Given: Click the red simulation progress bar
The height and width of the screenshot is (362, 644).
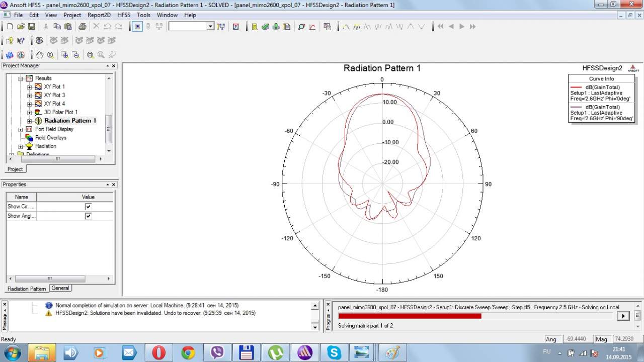Looking at the screenshot, I should tap(410, 316).
